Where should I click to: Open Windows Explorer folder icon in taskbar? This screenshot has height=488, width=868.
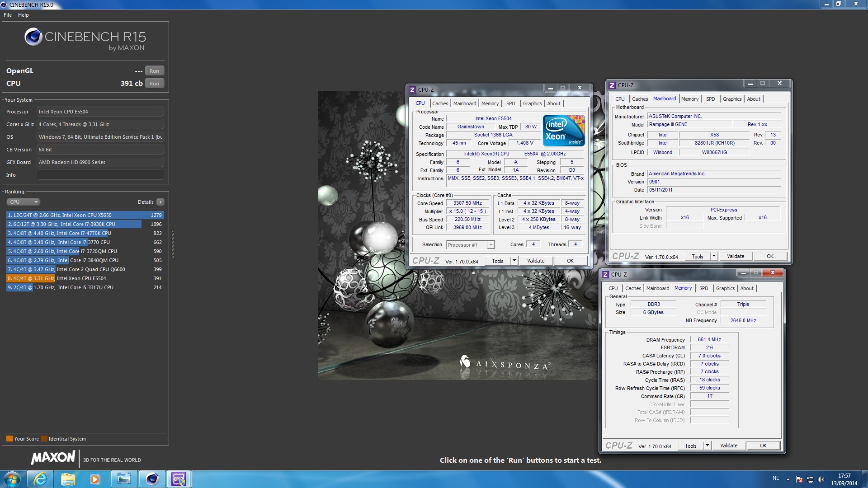68,479
